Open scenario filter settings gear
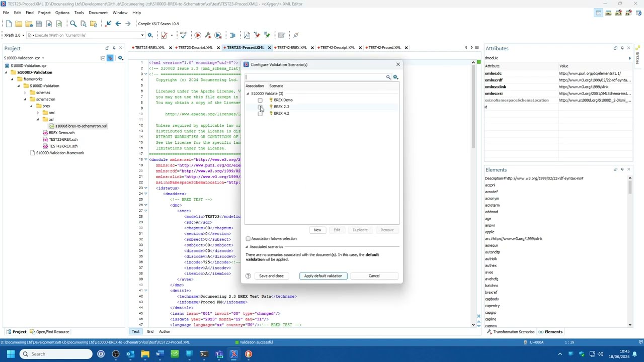Image resolution: width=644 pixels, height=362 pixels. [x=395, y=77]
